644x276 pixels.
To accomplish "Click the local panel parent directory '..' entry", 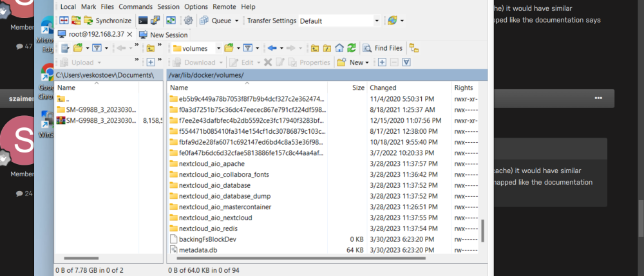I will [62, 99].
